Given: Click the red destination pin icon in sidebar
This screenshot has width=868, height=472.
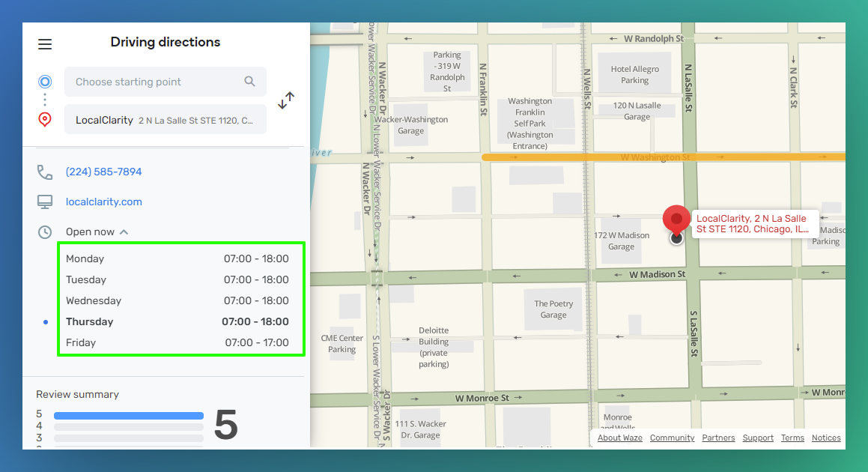Looking at the screenshot, I should click(x=45, y=119).
